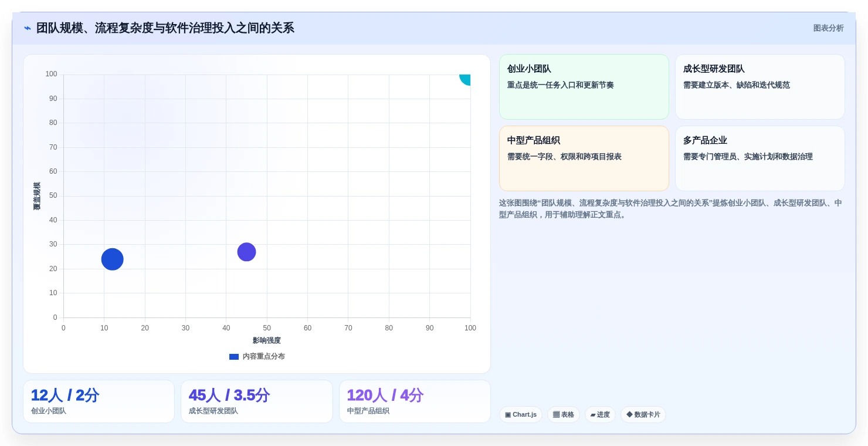The image size is (868, 446).
Task: Open the 多产品企业 card
Action: pos(760,158)
